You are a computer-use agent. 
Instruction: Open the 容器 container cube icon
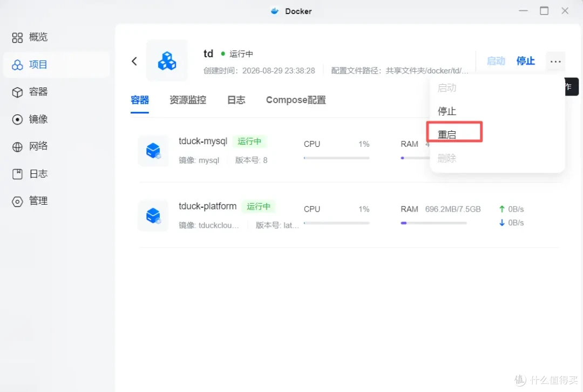[x=17, y=92]
